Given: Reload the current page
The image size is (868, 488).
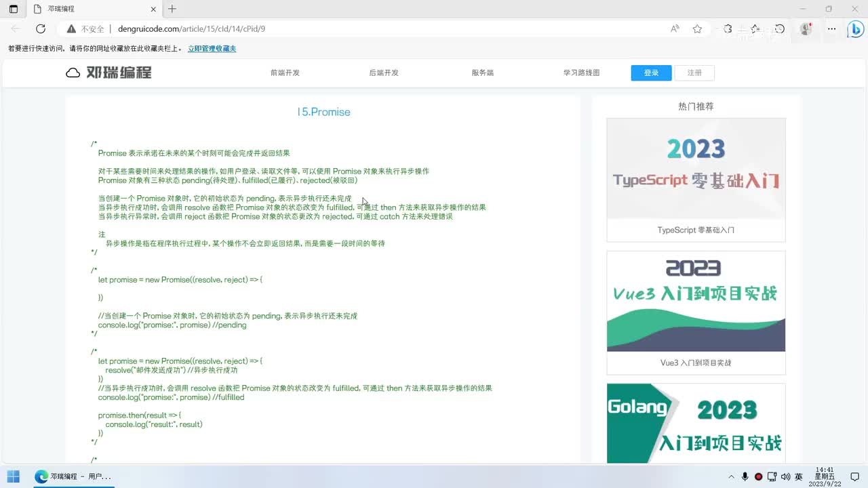Looking at the screenshot, I should 41,28.
